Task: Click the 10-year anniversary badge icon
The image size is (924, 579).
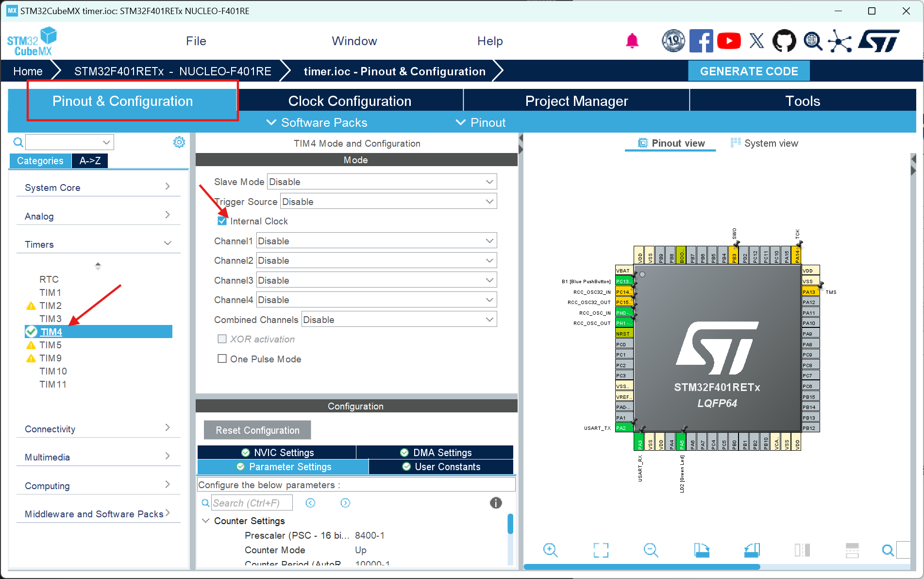Action: (673, 41)
